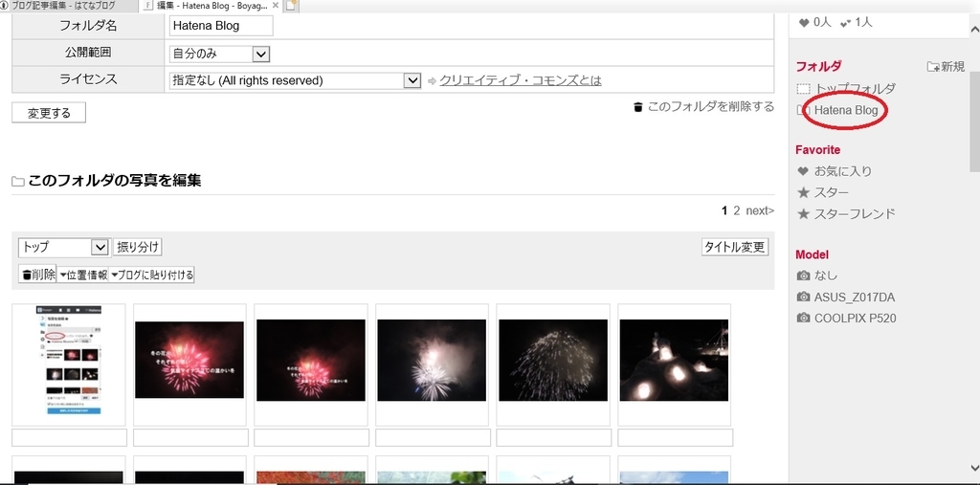Open the Hatena Blog folder in sidebar

pos(846,111)
